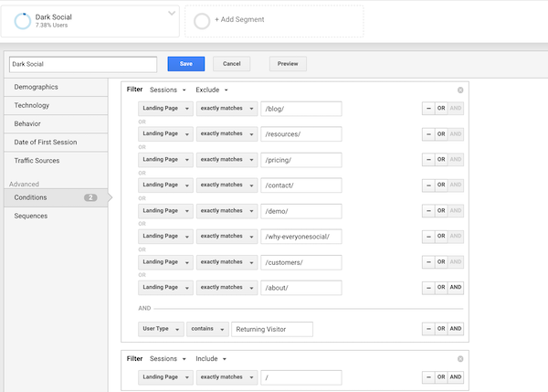Remove the Returning Visitor condition with minus button
The height and width of the screenshot is (392, 548).
[428, 329]
